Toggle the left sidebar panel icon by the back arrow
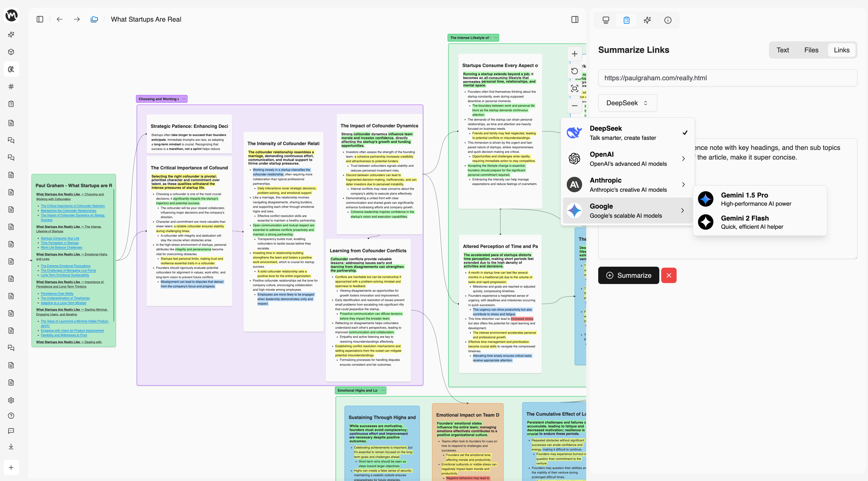 coord(40,19)
